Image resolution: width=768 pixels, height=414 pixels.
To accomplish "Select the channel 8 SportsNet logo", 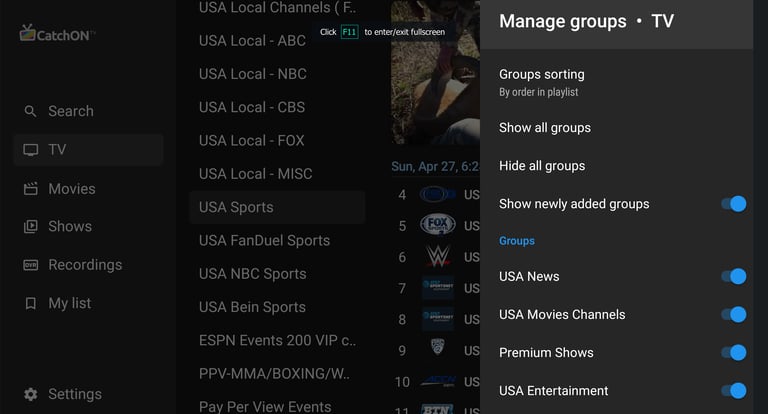I will pos(437,319).
